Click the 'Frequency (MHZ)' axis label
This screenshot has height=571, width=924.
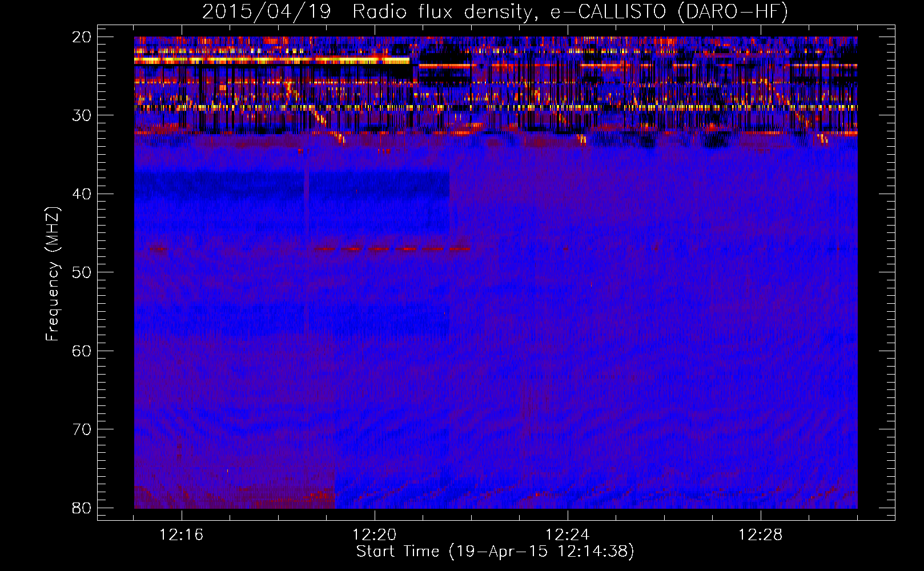(53, 274)
